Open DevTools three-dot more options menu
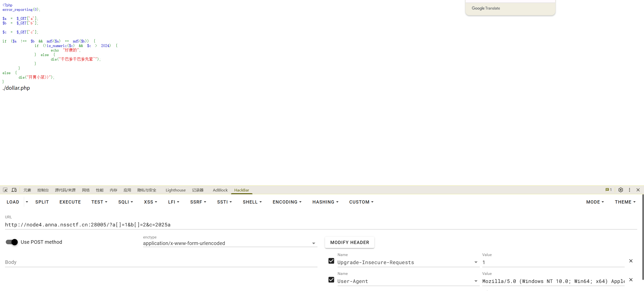 pyautogui.click(x=629, y=190)
